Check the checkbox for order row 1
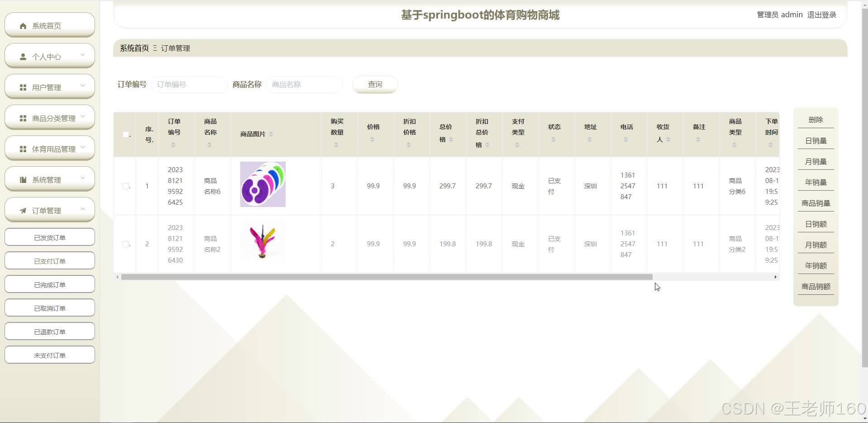The image size is (868, 423). 126,186
